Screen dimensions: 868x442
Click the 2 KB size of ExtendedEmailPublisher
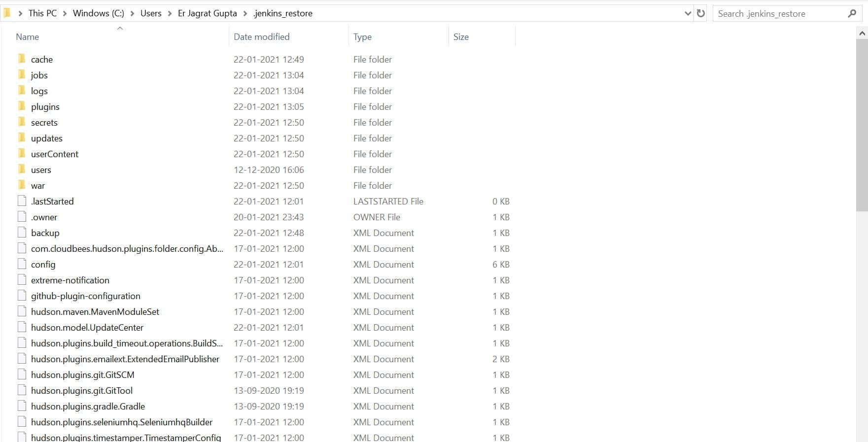coord(501,359)
